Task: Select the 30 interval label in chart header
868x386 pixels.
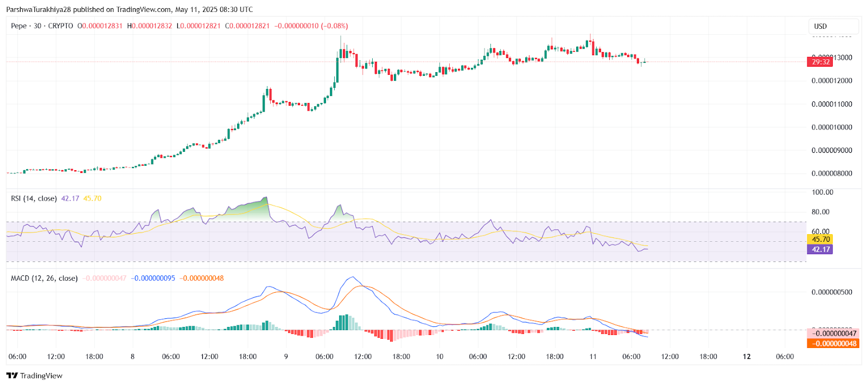Action: click(x=37, y=26)
